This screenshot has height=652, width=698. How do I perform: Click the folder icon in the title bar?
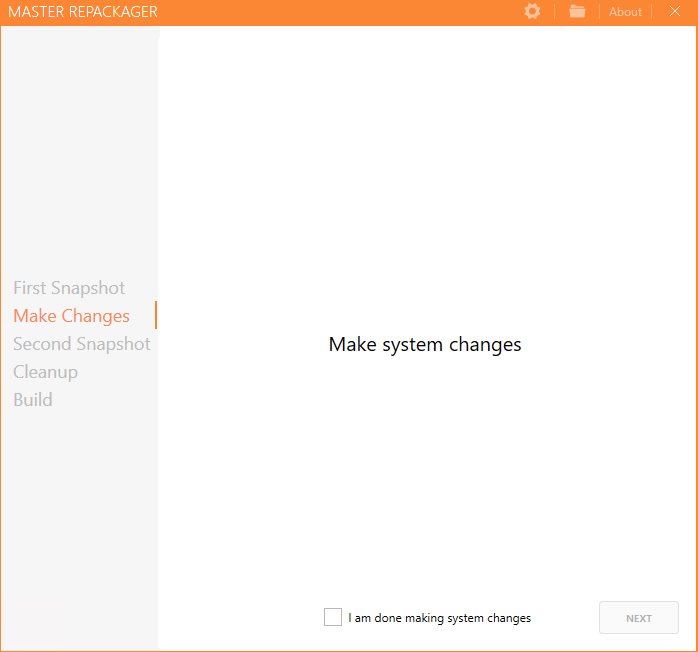(x=577, y=11)
